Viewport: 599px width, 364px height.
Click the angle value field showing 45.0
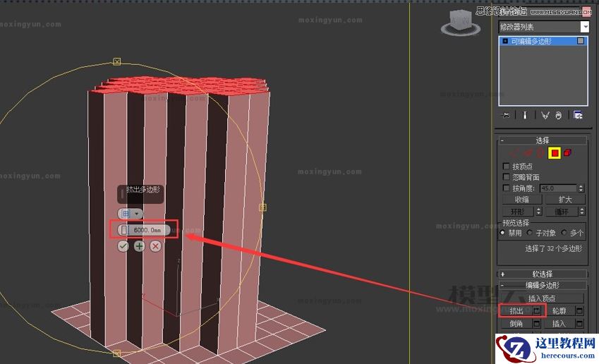click(x=558, y=188)
